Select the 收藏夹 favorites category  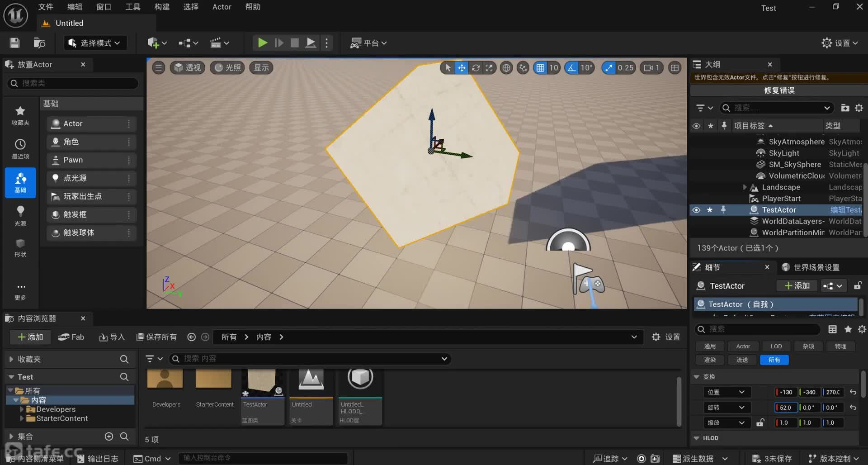pos(20,116)
